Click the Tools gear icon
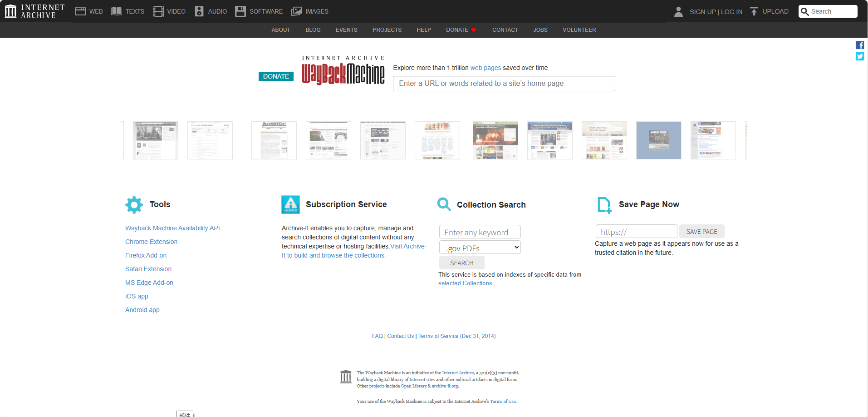Image resolution: width=868 pixels, height=417 pixels. [x=134, y=205]
